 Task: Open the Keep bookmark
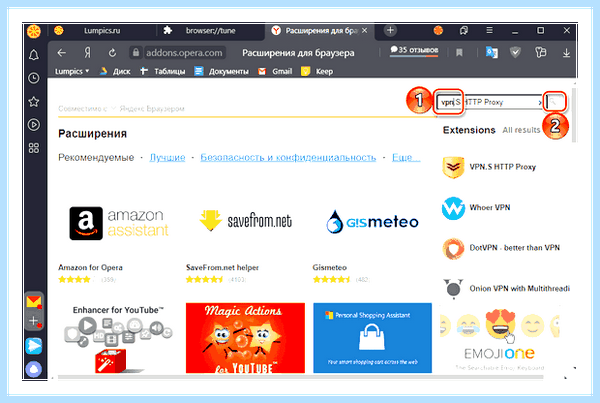[x=317, y=71]
